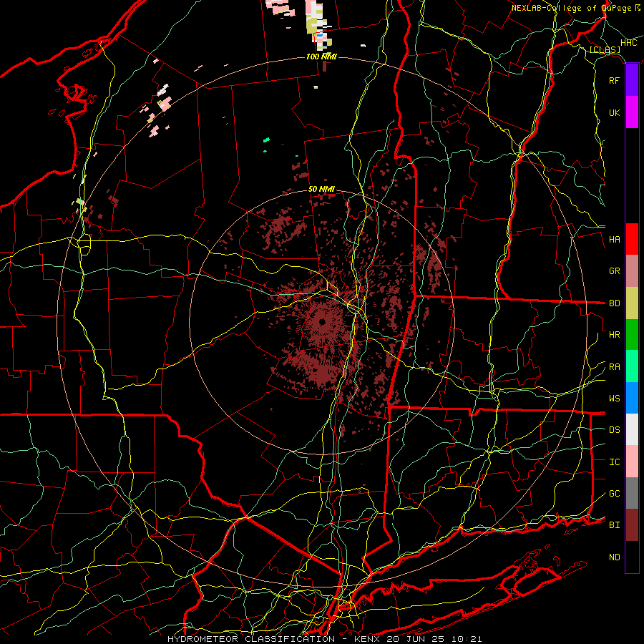This screenshot has width=644, height=644.
Task: Select the GR legend color block
Action: (632, 271)
